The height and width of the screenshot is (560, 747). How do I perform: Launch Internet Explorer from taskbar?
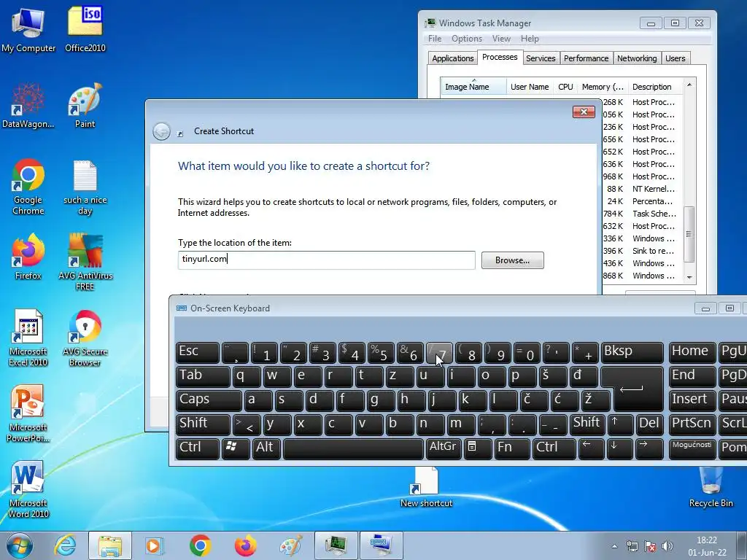pos(64,545)
